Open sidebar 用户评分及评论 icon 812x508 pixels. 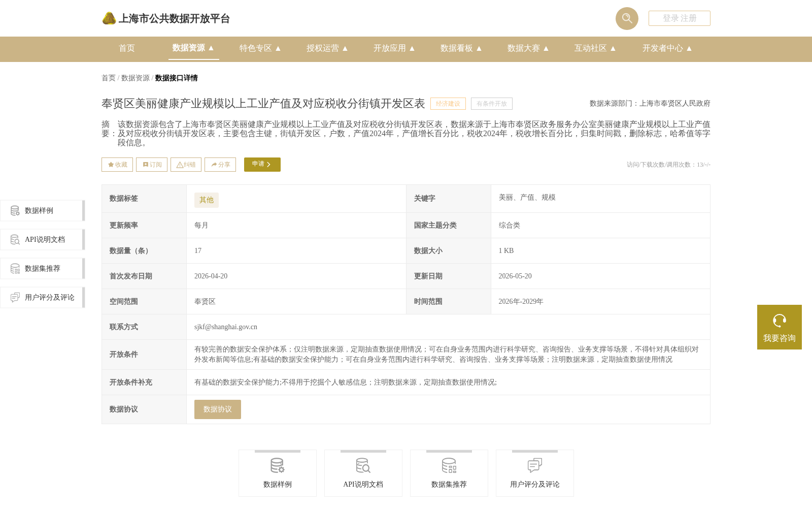(x=15, y=298)
